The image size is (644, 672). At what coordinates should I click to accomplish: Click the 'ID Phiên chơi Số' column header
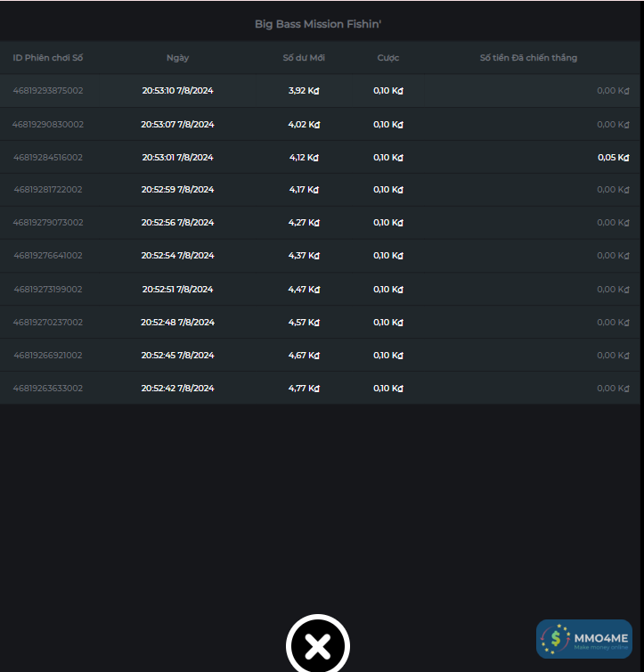tap(48, 58)
